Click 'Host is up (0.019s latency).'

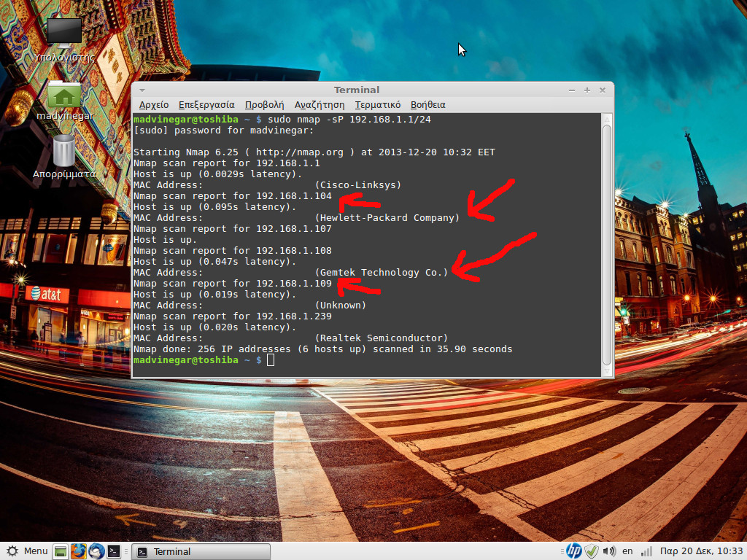[x=215, y=295]
